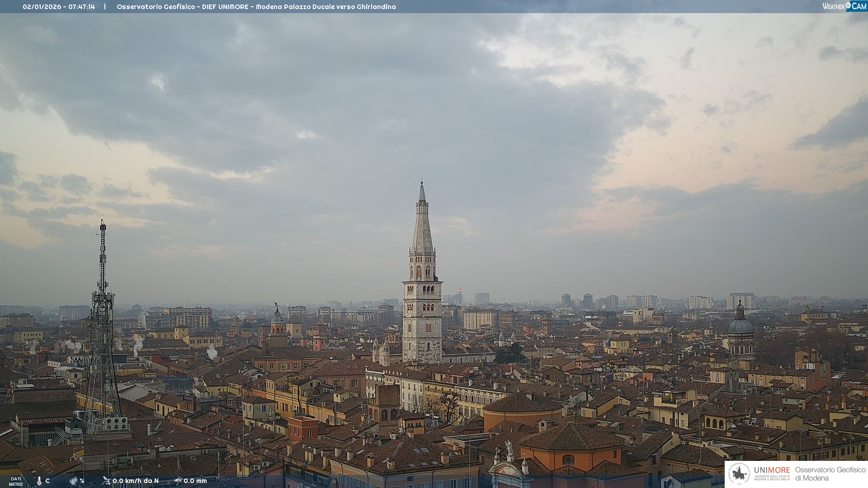Click the C temperature unit label
This screenshot has height=488, width=868.
tap(47, 481)
